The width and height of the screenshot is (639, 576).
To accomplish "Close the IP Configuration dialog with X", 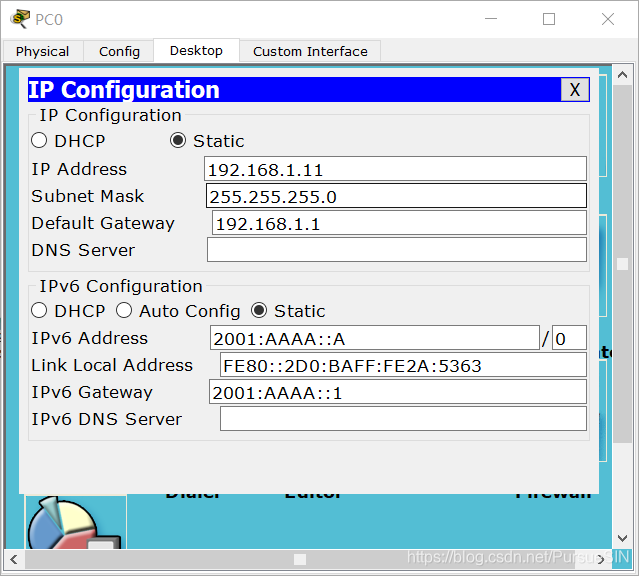I will (x=575, y=89).
